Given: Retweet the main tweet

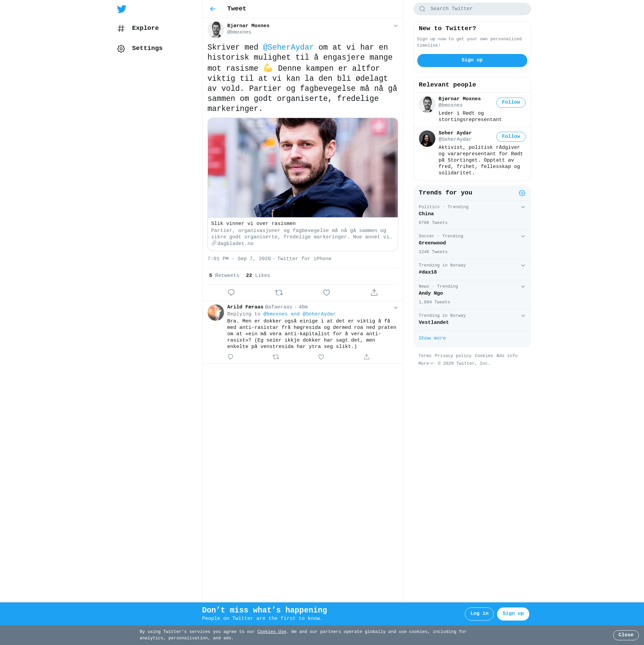Looking at the screenshot, I should pyautogui.click(x=279, y=293).
